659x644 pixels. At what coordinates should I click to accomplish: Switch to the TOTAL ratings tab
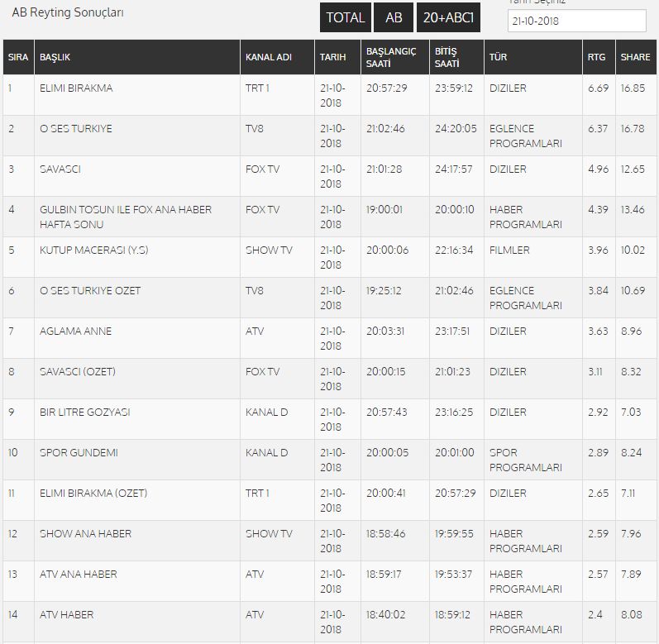pyautogui.click(x=346, y=17)
